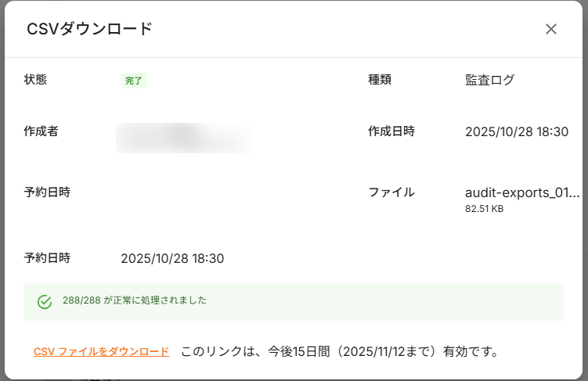Click the green check circle success icon
The height and width of the screenshot is (381, 588).
point(45,301)
